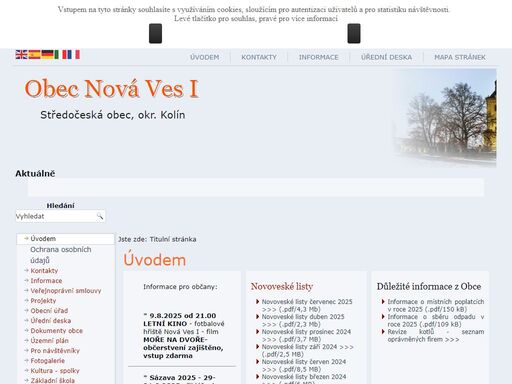Open Dokumenty obce in the sidebar

click(57, 331)
